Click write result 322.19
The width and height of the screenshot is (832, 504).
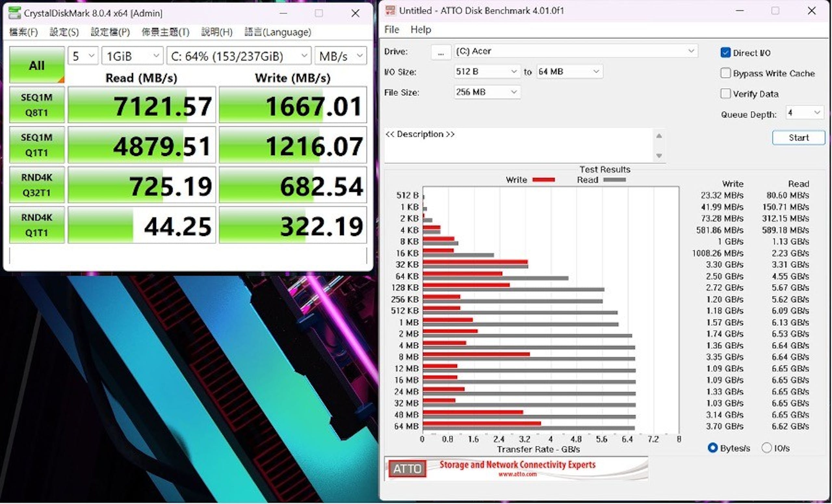pos(293,225)
